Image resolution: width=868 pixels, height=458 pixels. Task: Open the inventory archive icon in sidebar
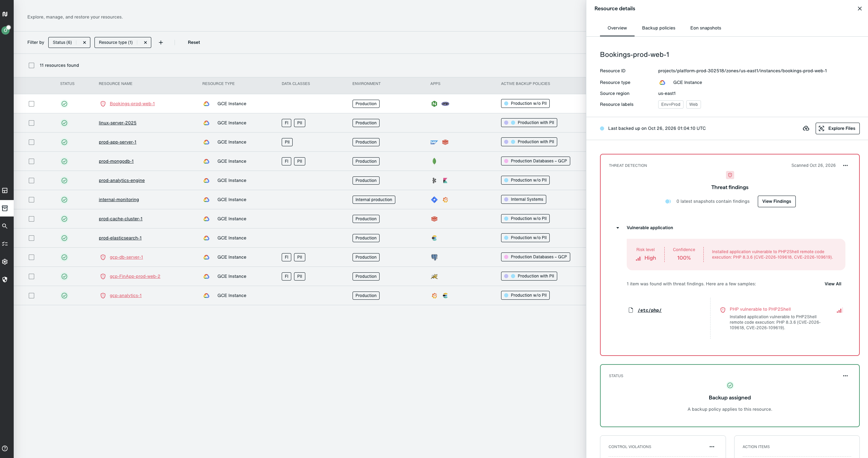5,208
